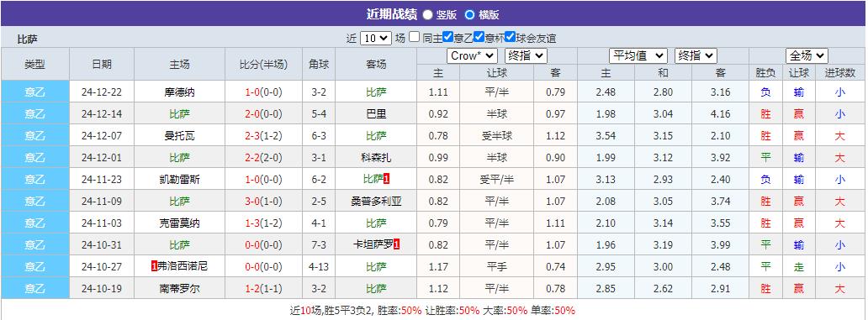This screenshot has height=320, width=868.
Task: Open the recent matches count dropdown showing 10
Action: pyautogui.click(x=376, y=38)
